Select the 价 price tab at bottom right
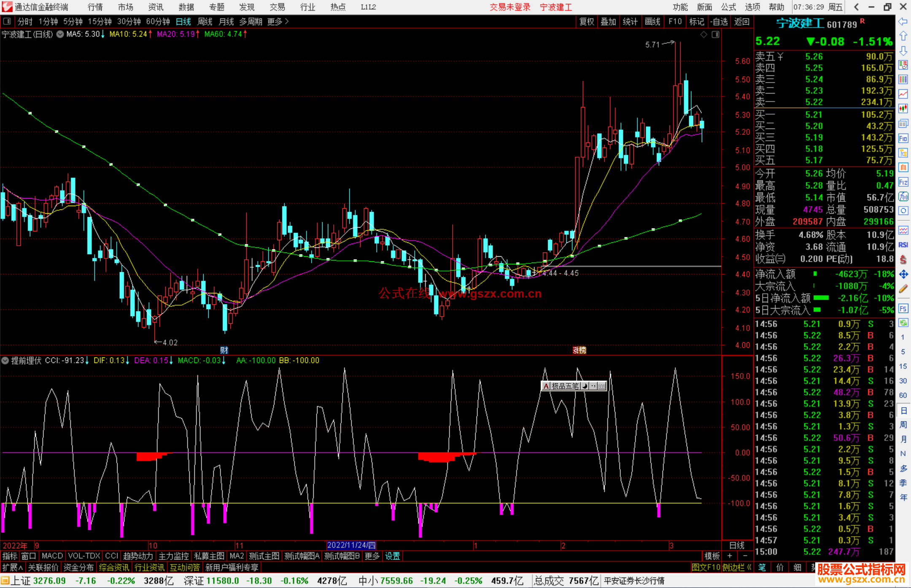 tap(779, 567)
